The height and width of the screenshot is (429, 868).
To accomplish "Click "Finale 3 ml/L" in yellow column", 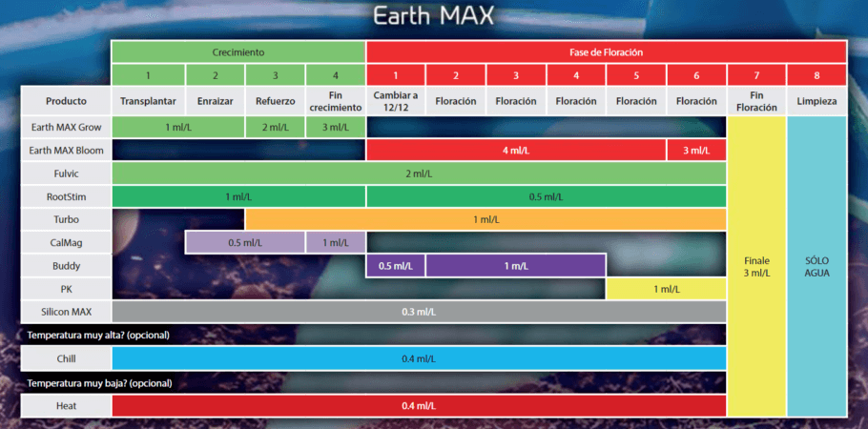I will coord(756,266).
